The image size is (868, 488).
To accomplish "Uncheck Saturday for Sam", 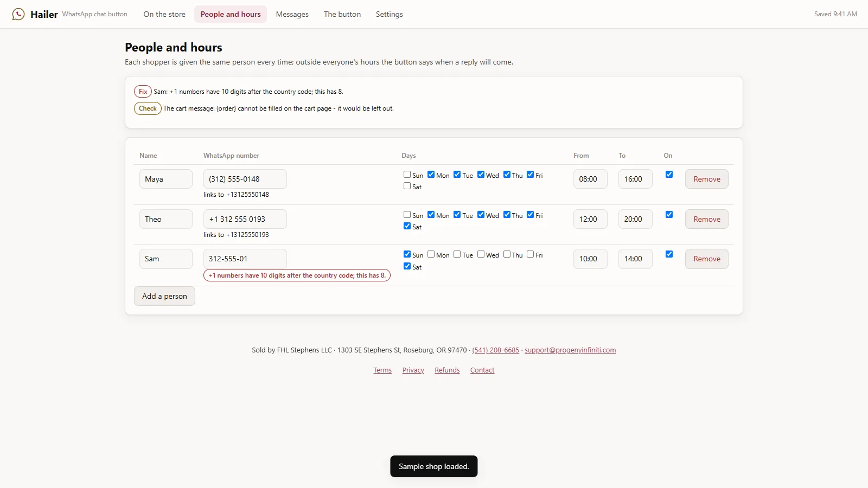I will point(407,266).
